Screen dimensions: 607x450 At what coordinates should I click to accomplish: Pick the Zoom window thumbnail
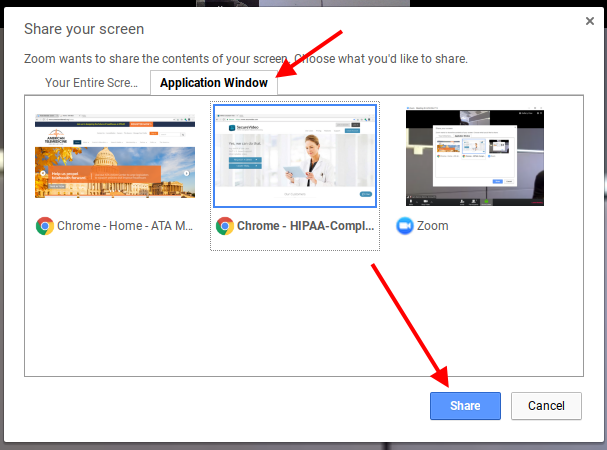pyautogui.click(x=476, y=157)
